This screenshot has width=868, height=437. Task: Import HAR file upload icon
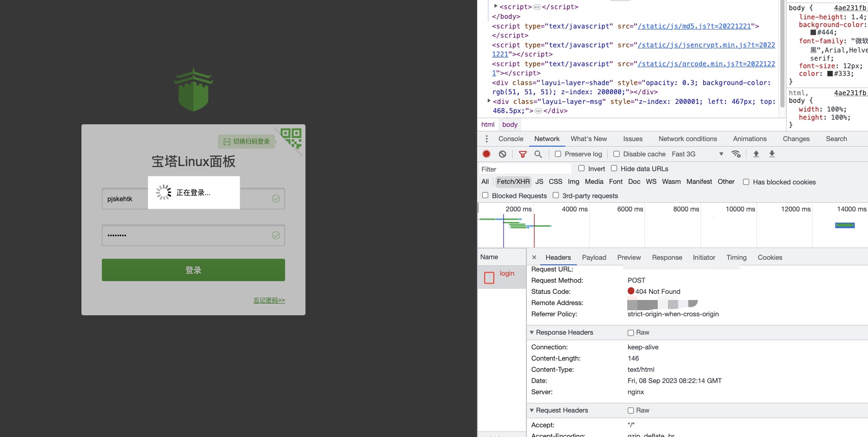coord(756,154)
